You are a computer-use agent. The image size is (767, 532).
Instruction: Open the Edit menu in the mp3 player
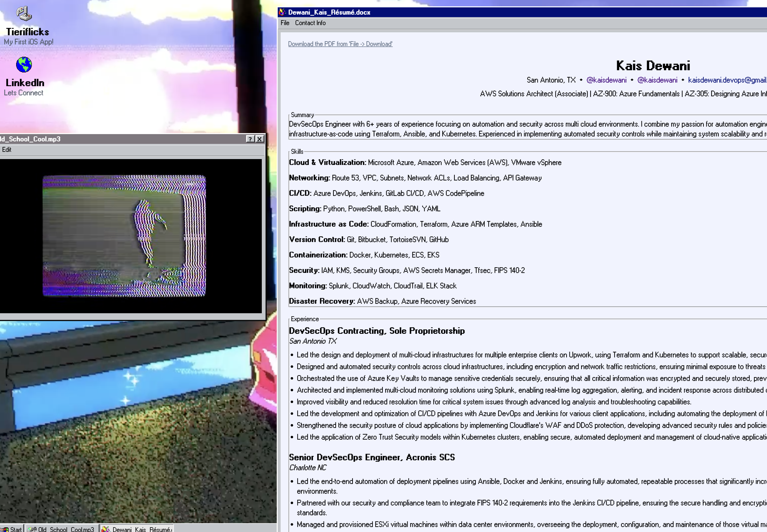click(x=7, y=150)
